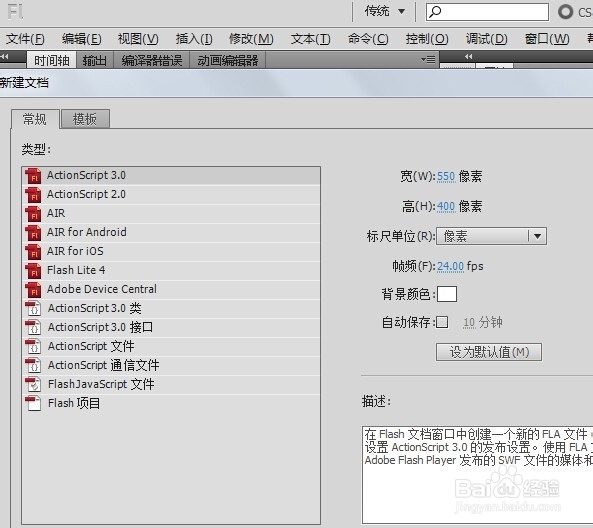This screenshot has width=593, height=528.
Task: Click the Flash Lite 4 icon
Action: coord(33,270)
